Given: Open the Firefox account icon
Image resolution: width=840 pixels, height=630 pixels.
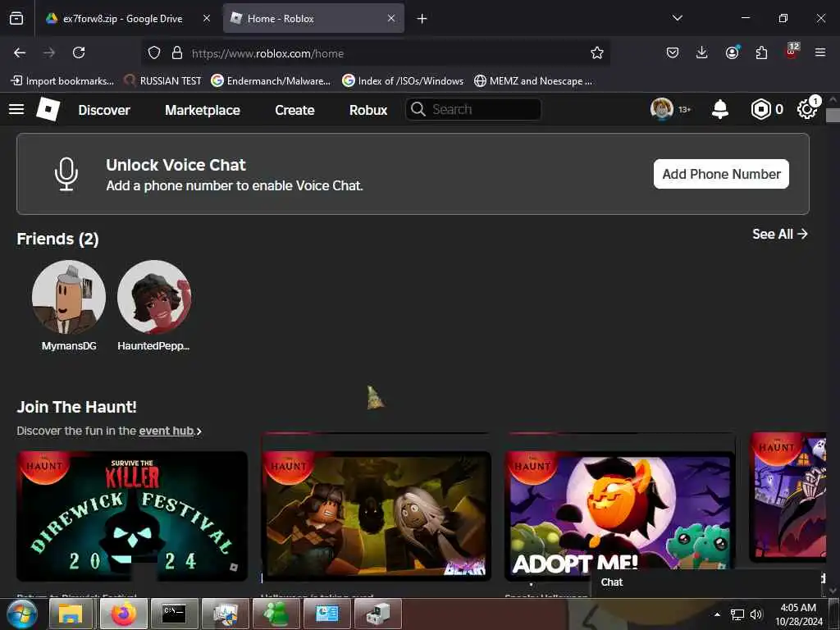Looking at the screenshot, I should 732,52.
